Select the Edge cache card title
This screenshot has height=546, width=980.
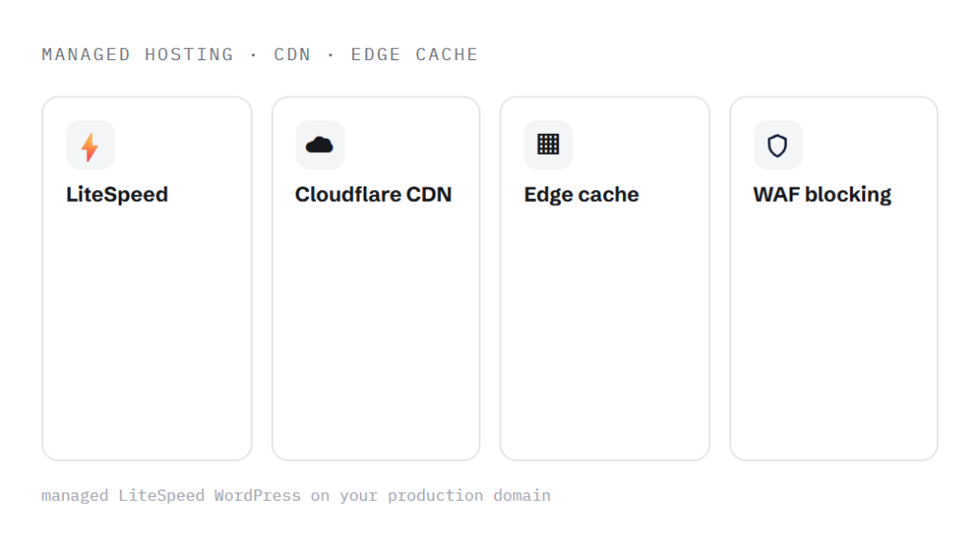581,194
